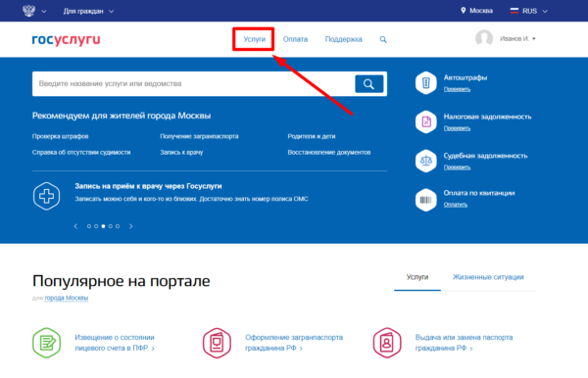Click the passport person hexagon icon
The width and height of the screenshot is (588, 378).
(x=387, y=343)
